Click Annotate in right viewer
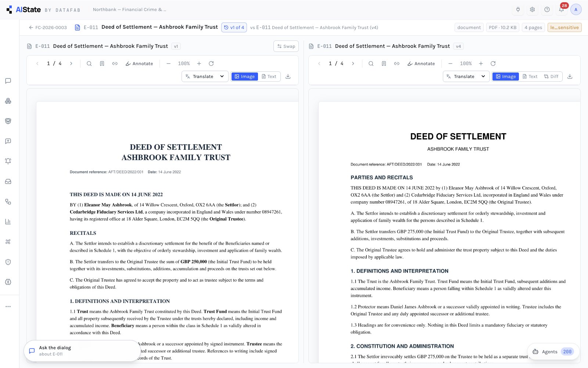This screenshot has width=588, height=368. [421, 64]
